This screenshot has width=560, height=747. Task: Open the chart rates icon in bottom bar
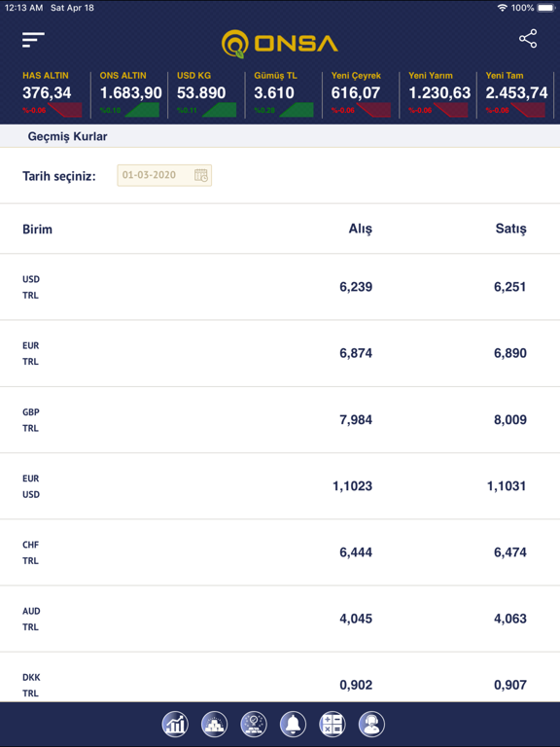[x=175, y=724]
